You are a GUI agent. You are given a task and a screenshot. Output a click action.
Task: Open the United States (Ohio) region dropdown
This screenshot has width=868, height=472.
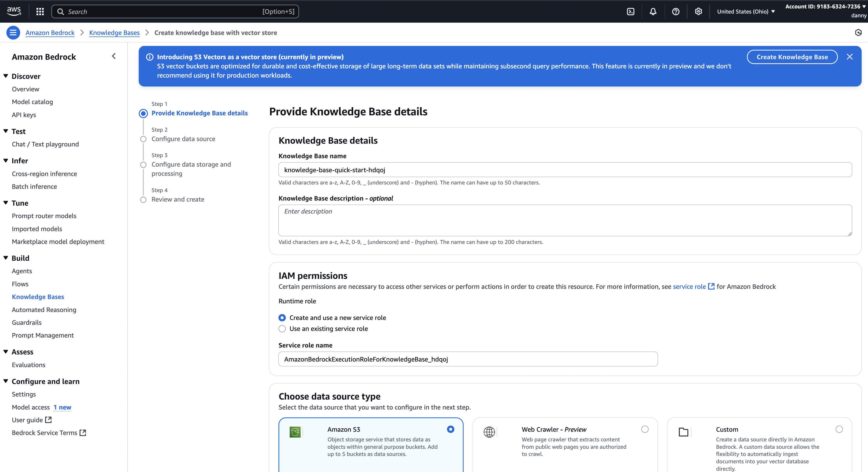tap(746, 11)
